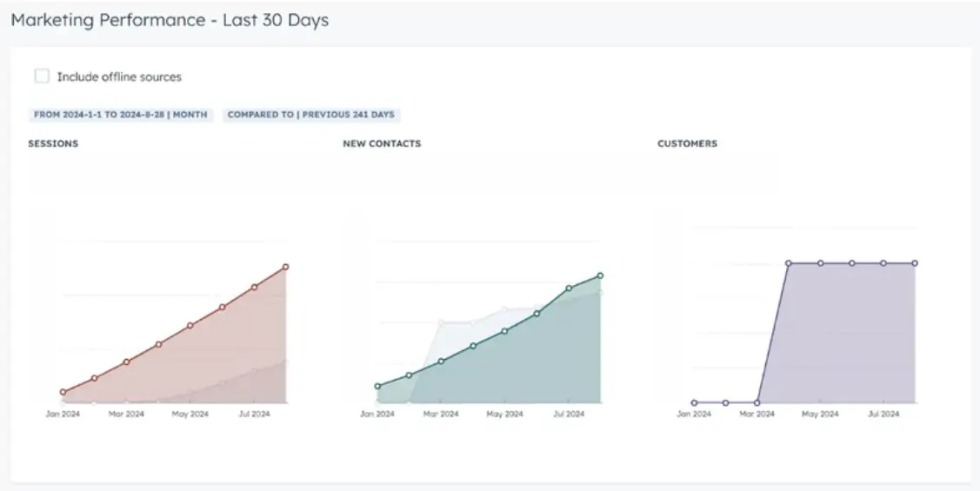Viewport: 980px width, 491px height.
Task: Open the COMPARED TO PREVIOUS 241 DAYS filter
Action: point(311,115)
